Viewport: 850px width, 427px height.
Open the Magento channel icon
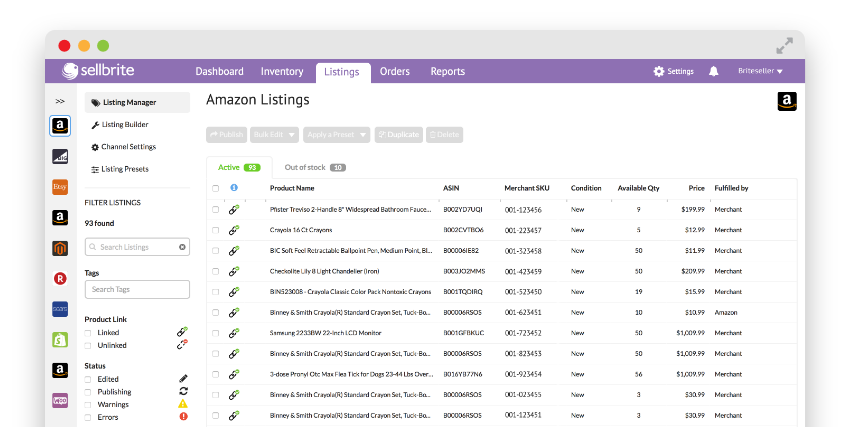pyautogui.click(x=60, y=248)
